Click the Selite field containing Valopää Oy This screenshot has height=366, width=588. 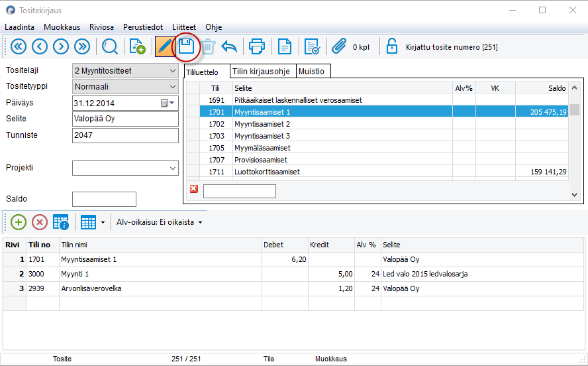(x=125, y=119)
